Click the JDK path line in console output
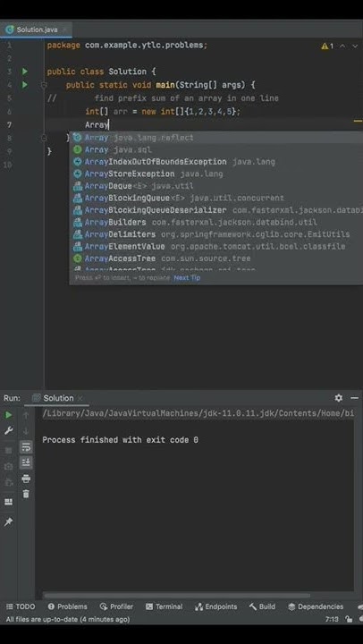Viewport: 363px width, 644px height. (198, 413)
